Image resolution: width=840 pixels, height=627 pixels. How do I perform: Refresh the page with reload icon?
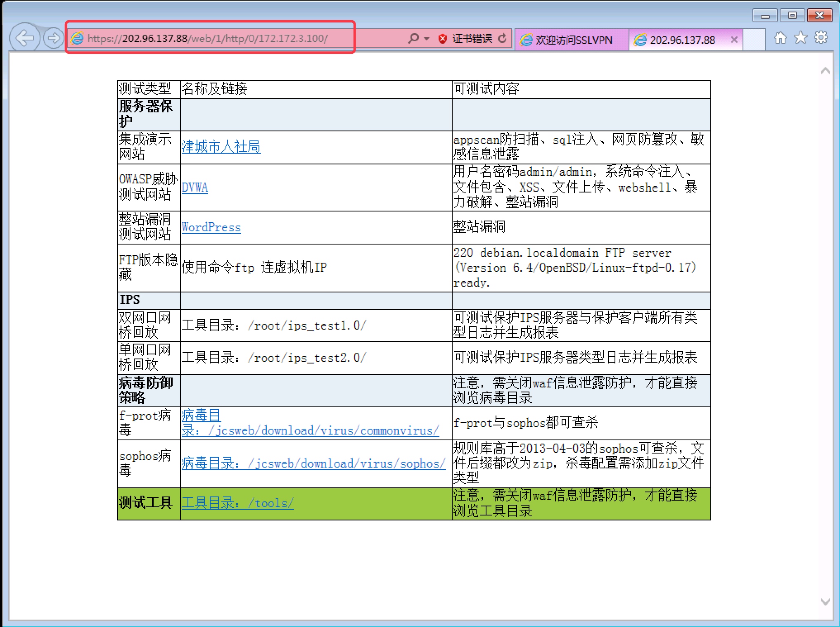pyautogui.click(x=502, y=39)
